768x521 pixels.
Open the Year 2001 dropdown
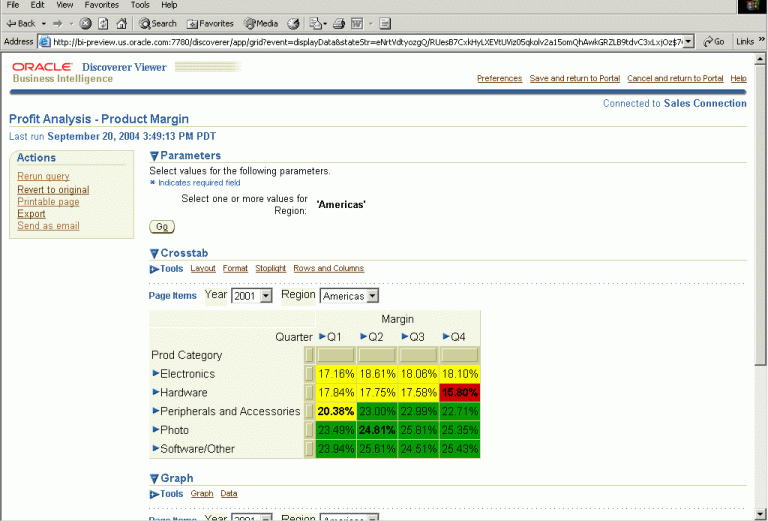pos(251,296)
